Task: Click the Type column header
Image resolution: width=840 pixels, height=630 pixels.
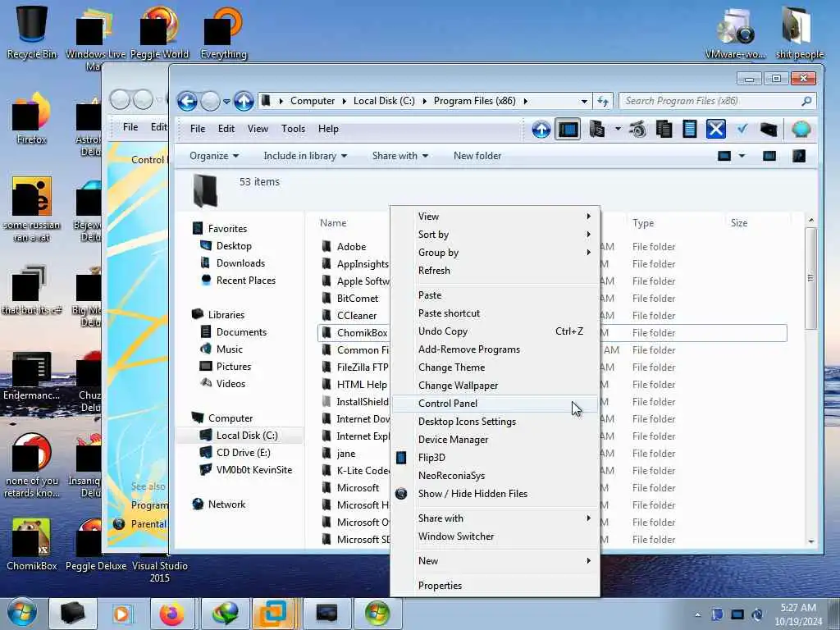Action: [643, 223]
